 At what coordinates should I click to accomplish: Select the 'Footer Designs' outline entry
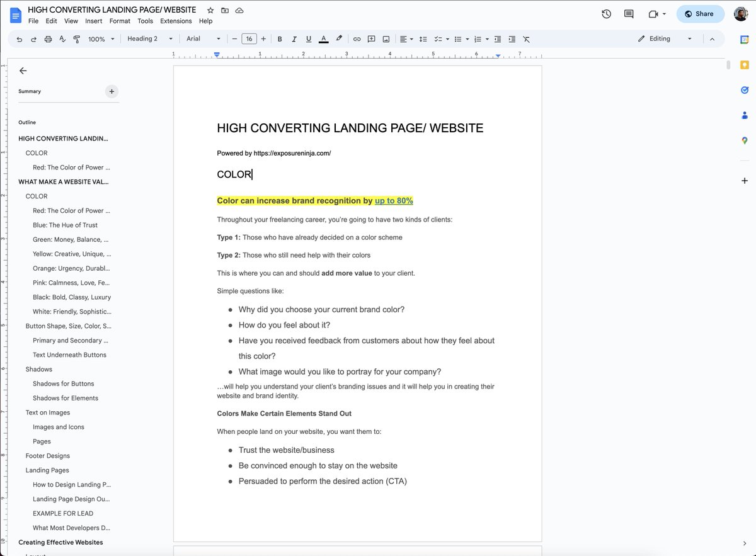pyautogui.click(x=47, y=455)
